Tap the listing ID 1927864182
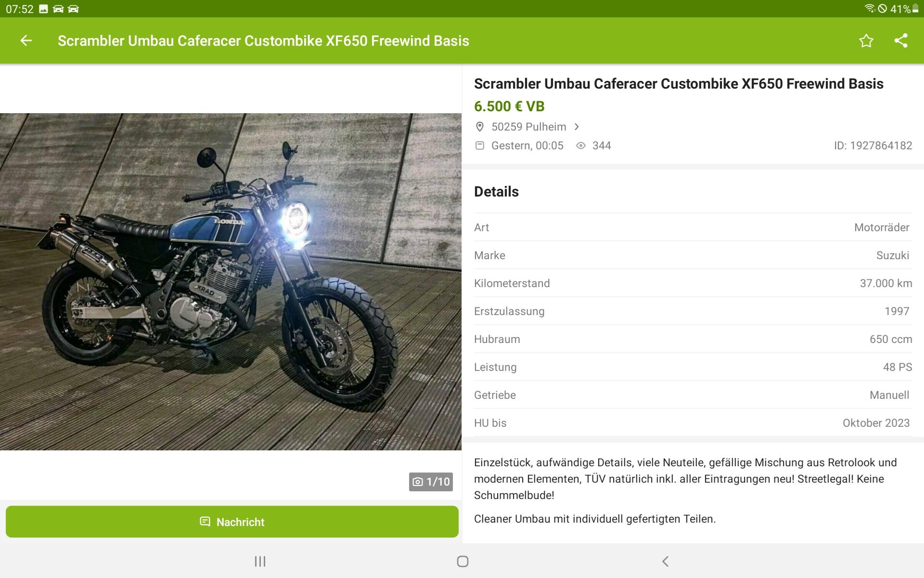924x578 pixels. (873, 145)
